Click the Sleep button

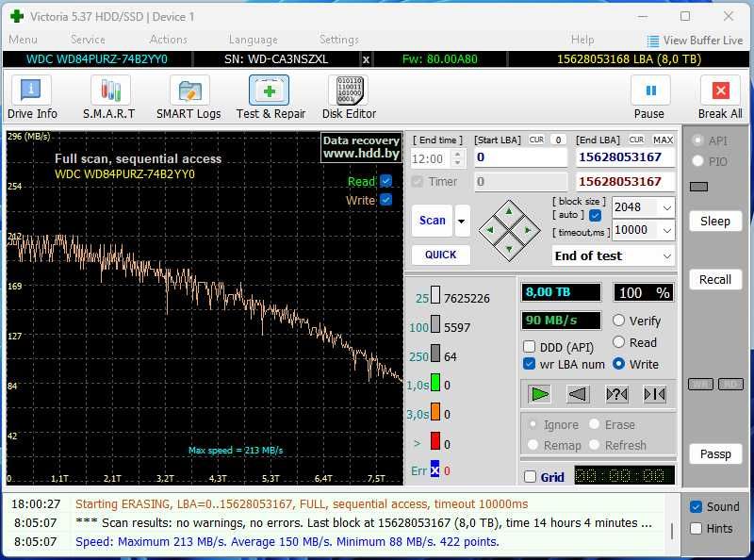point(715,222)
